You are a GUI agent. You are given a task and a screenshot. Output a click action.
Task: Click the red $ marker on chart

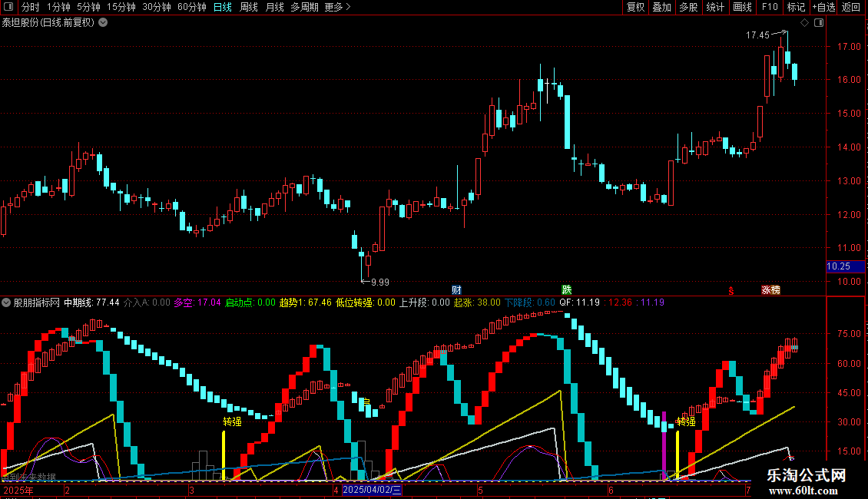(731, 291)
